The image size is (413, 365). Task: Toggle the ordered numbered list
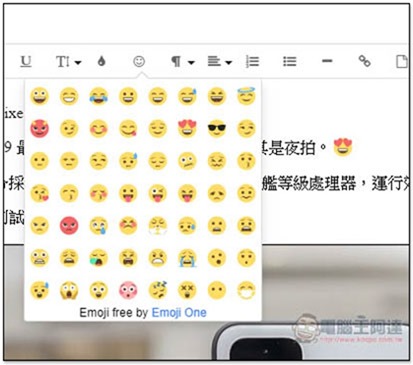coord(252,62)
